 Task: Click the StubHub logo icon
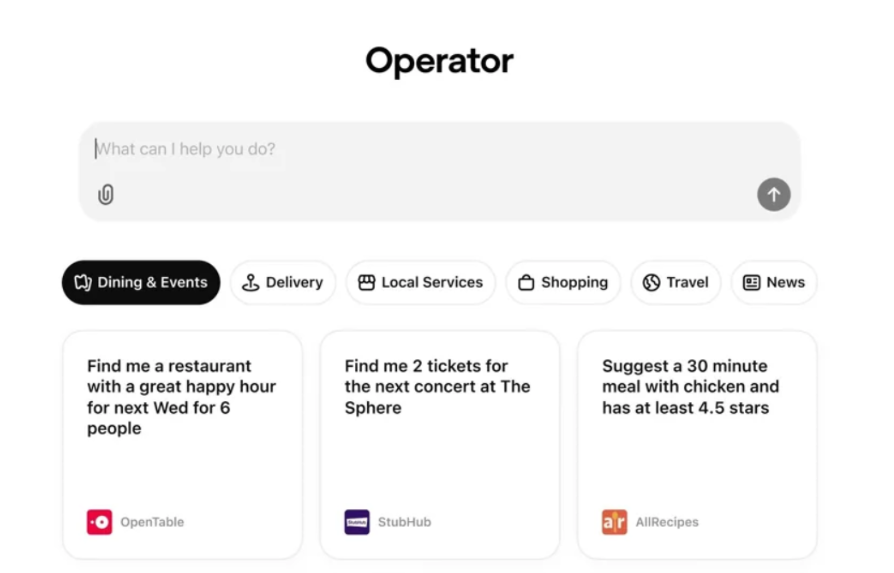pyautogui.click(x=357, y=522)
